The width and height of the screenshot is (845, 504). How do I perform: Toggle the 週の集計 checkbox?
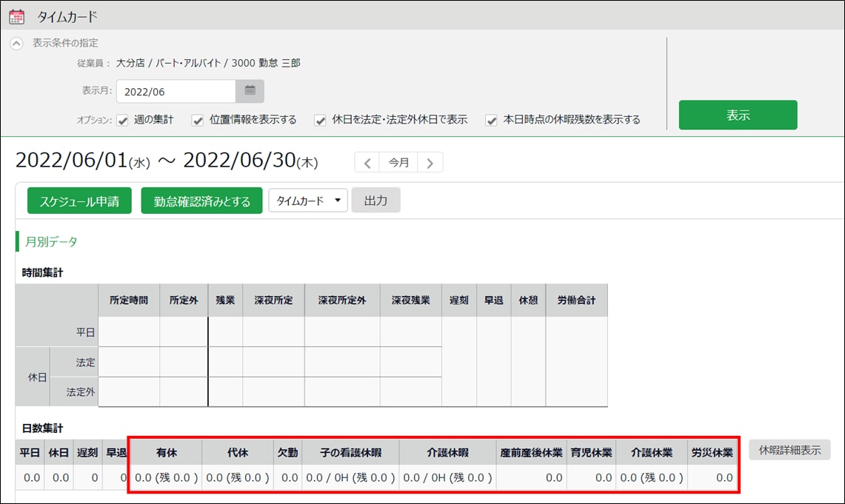click(123, 120)
